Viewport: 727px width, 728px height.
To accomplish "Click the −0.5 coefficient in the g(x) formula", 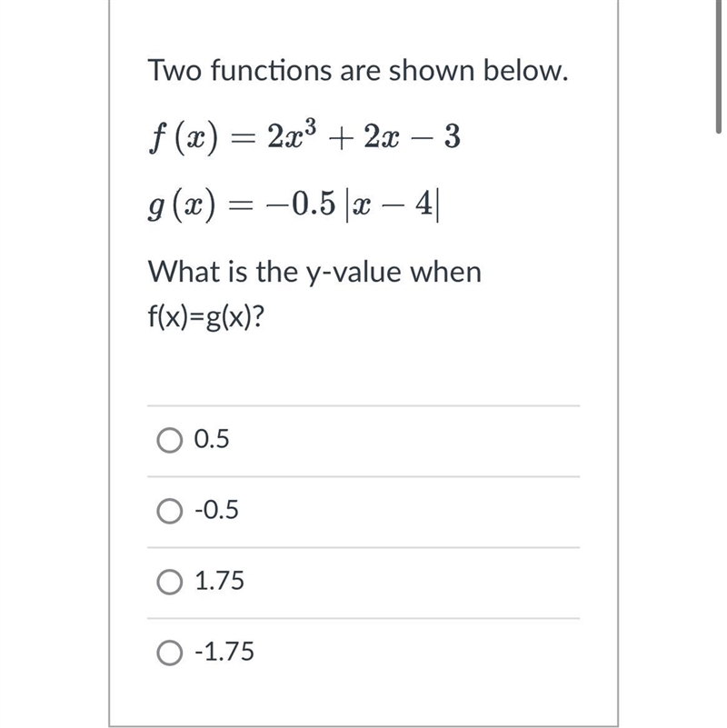I will (301, 204).
